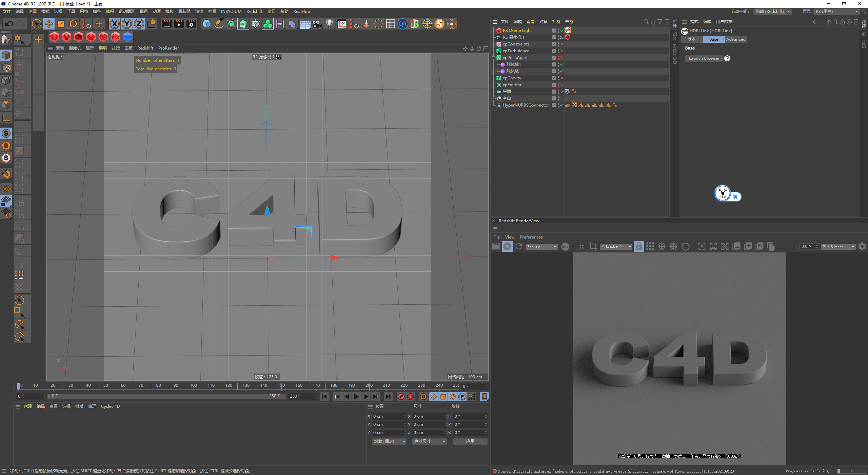The width and height of the screenshot is (868, 475).
Task: Select the Move tool
Action: pyautogui.click(x=49, y=24)
